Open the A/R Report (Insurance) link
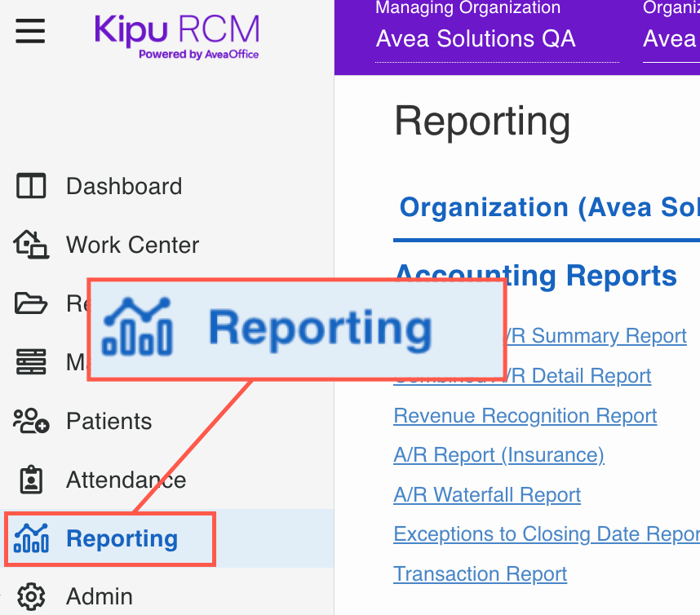This screenshot has height=615, width=700. pos(498,455)
